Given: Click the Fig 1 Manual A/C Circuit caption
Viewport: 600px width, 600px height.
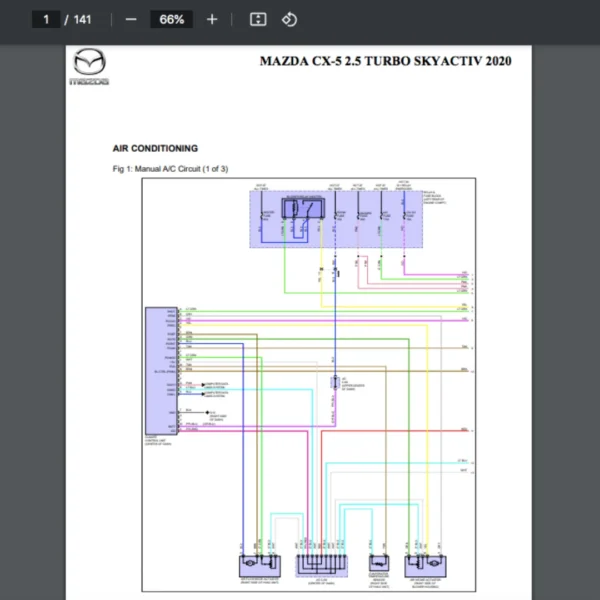Looking at the screenshot, I should click(170, 169).
